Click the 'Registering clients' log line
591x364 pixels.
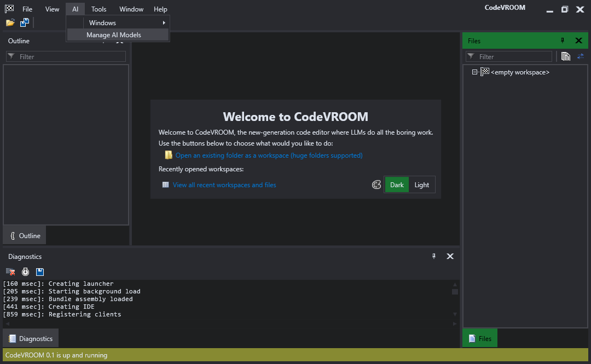(x=62, y=314)
